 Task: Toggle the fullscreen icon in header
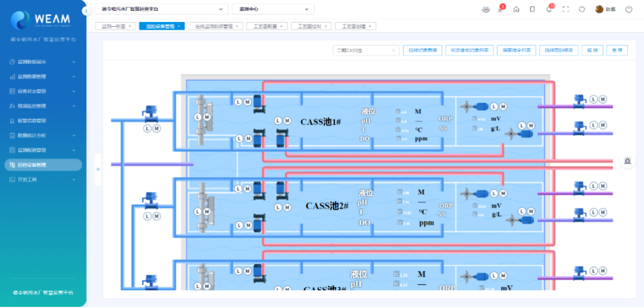click(x=565, y=10)
